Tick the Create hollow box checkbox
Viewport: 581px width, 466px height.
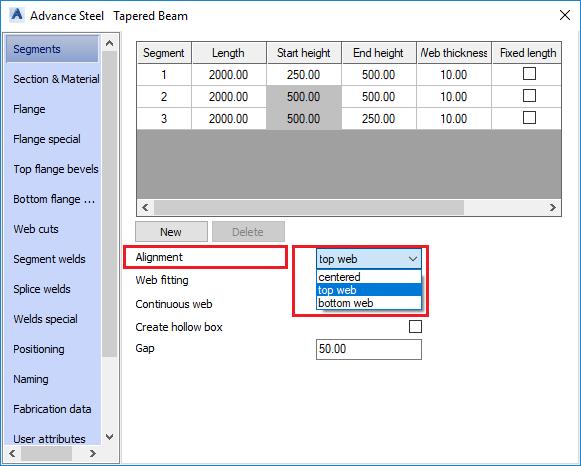[x=415, y=326]
